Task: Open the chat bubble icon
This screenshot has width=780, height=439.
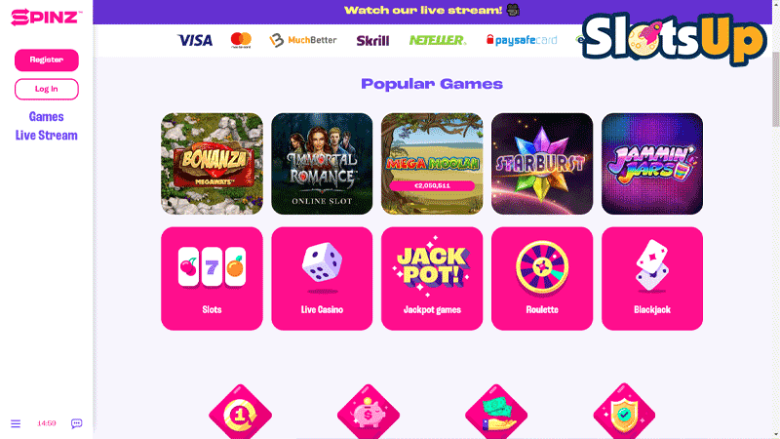Action: pos(76,424)
